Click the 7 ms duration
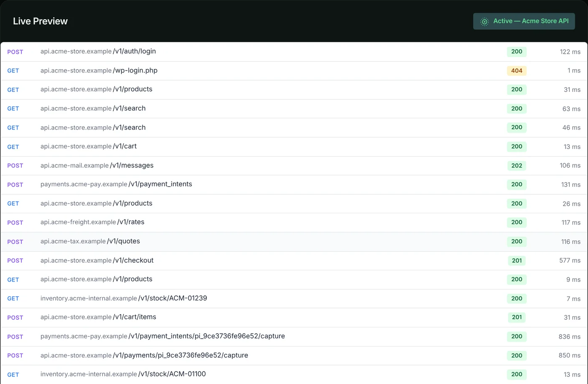Image resolution: width=588 pixels, height=384 pixels. coord(574,299)
